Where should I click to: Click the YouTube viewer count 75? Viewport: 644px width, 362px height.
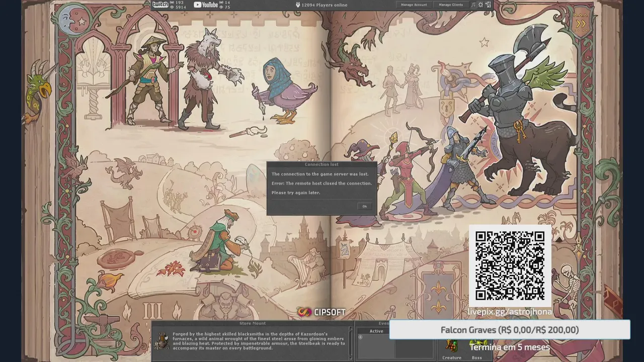[227, 7]
